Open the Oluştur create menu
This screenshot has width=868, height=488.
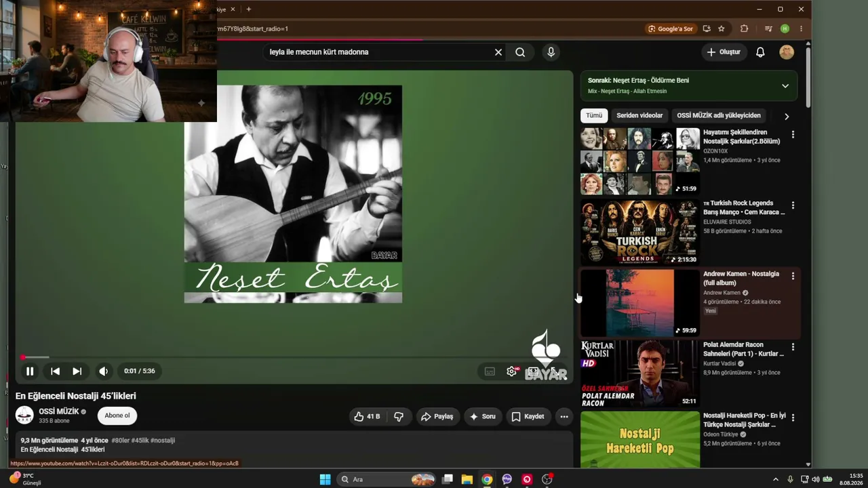click(724, 52)
